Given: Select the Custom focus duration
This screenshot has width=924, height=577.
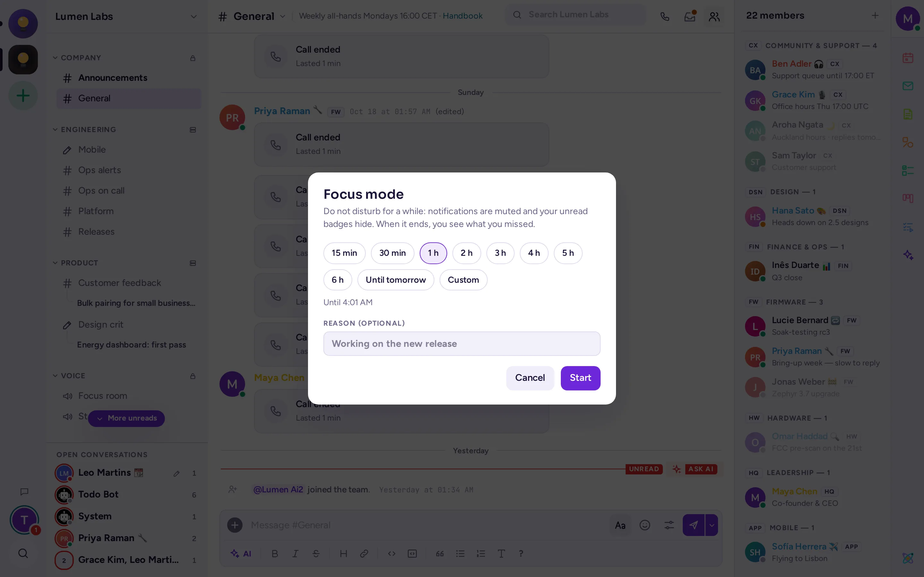Looking at the screenshot, I should 463,280.
